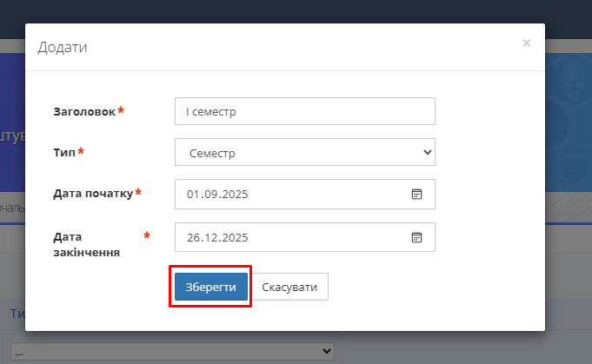
Task: Close the Додати dialog with ×
Action: coord(526,43)
